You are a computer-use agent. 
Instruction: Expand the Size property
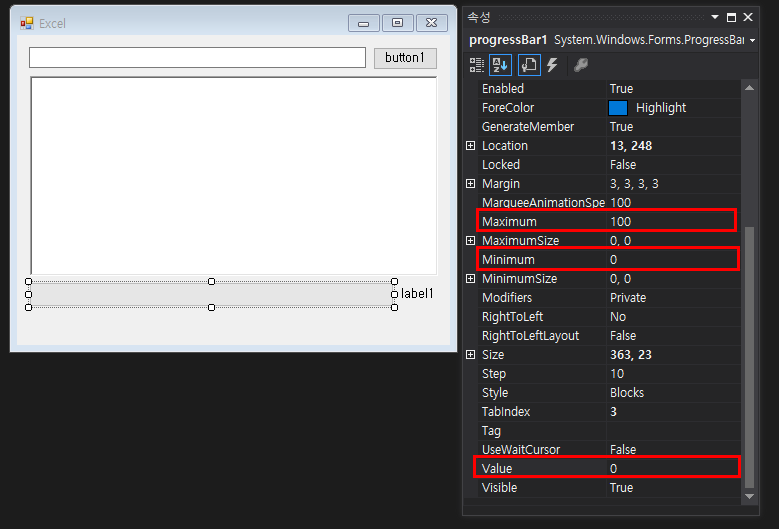click(470, 355)
